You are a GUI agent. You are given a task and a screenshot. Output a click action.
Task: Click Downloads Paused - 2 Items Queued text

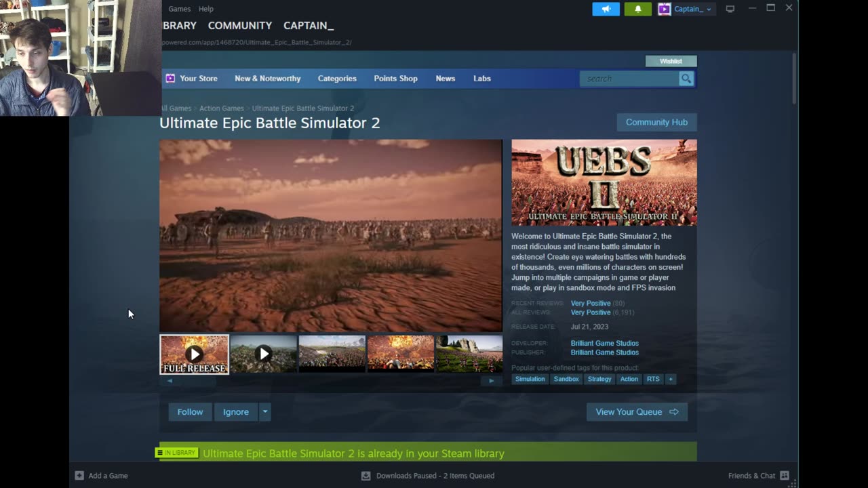pos(435,476)
